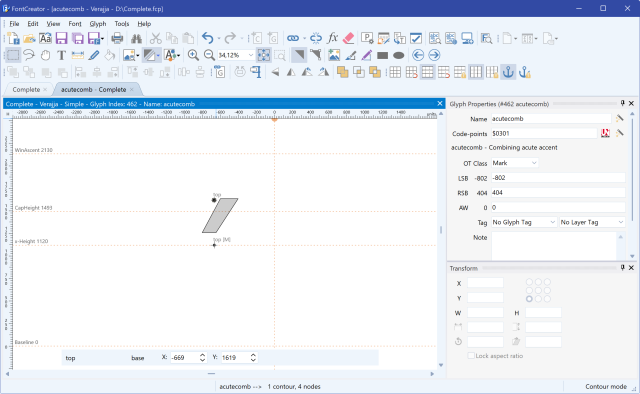Expand link chain dropdown arrow
This screenshot has height=394, width=640.
click(304, 39)
